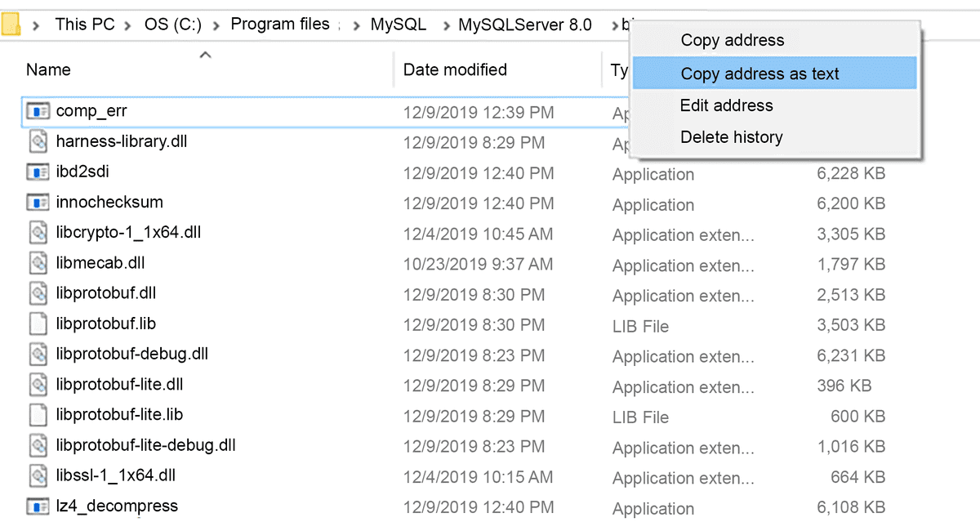The width and height of the screenshot is (980, 522).
Task: Click size value 3,305 KB
Action: pyautogui.click(x=851, y=234)
